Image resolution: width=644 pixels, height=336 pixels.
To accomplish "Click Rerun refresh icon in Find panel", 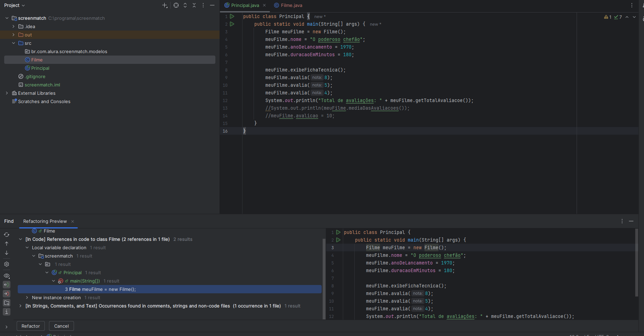I will (7, 235).
